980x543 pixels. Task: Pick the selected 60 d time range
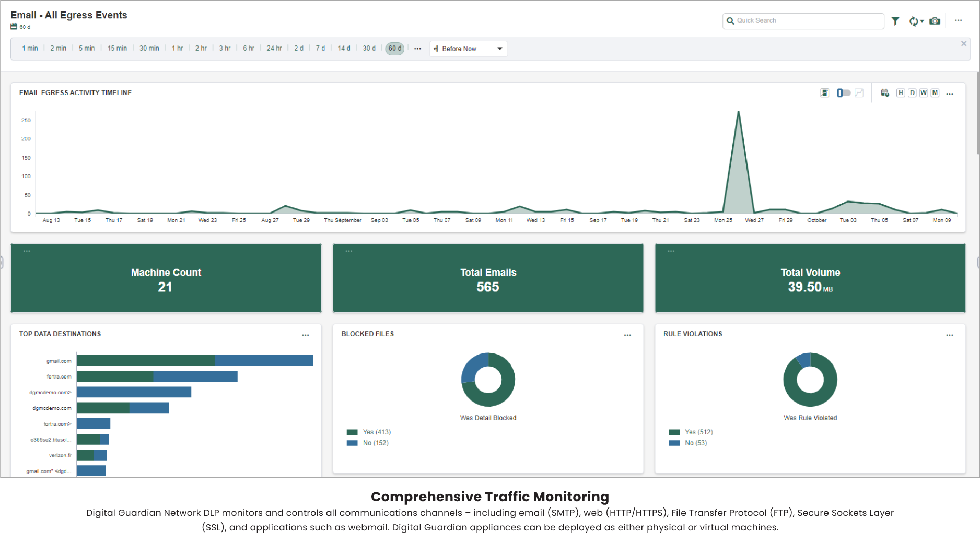tap(395, 49)
